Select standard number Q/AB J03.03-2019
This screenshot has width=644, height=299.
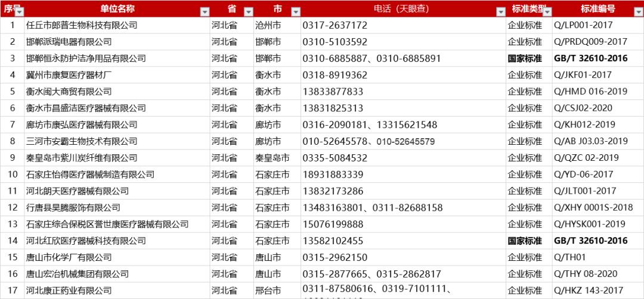click(x=598, y=142)
